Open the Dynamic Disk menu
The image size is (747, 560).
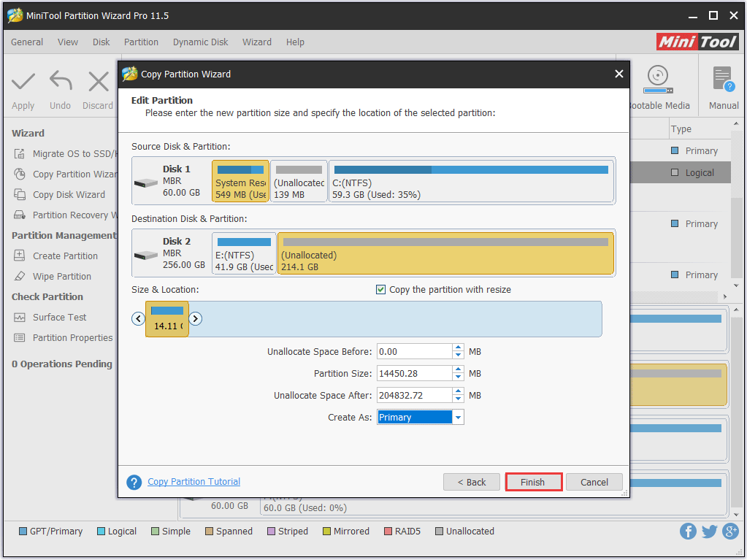click(200, 42)
